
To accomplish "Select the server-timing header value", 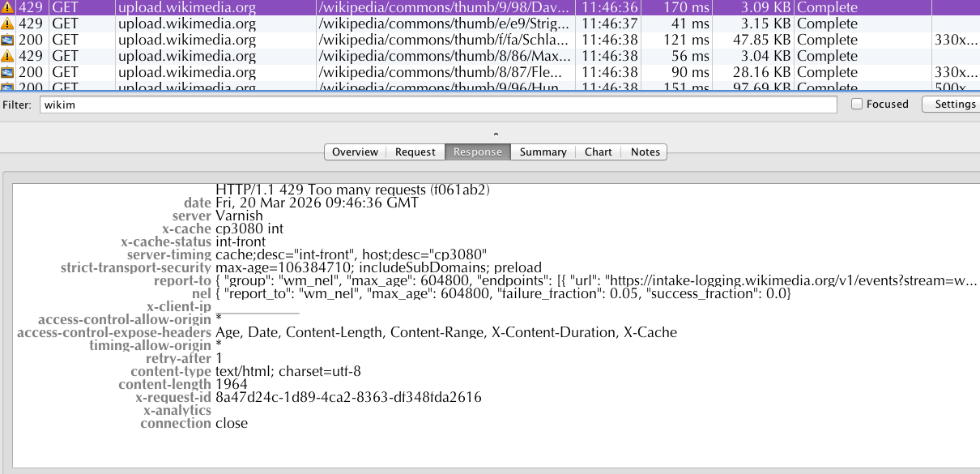I will (351, 254).
